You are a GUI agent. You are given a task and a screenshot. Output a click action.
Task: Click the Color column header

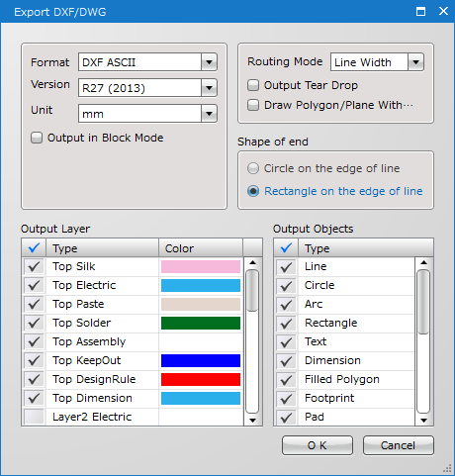pos(201,247)
